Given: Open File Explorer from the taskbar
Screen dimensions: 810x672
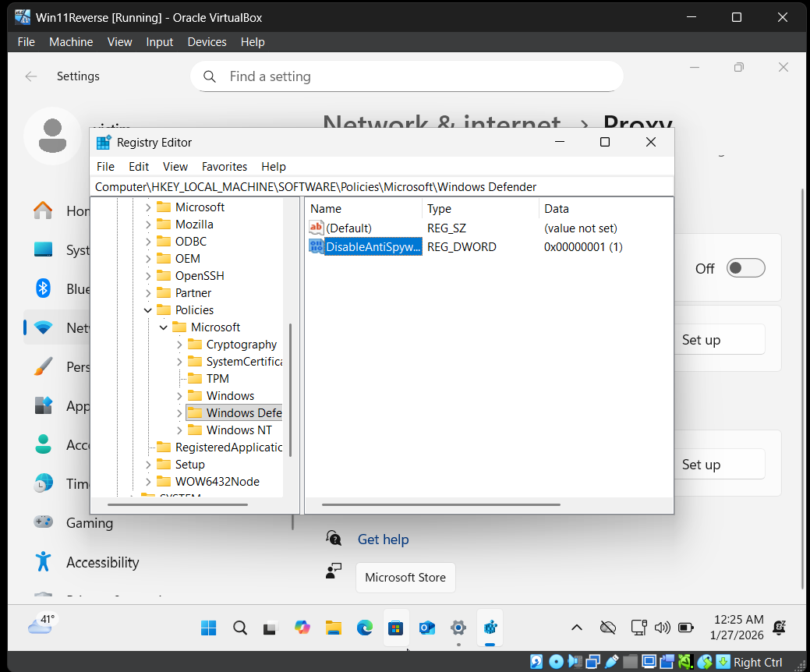Looking at the screenshot, I should [x=334, y=628].
